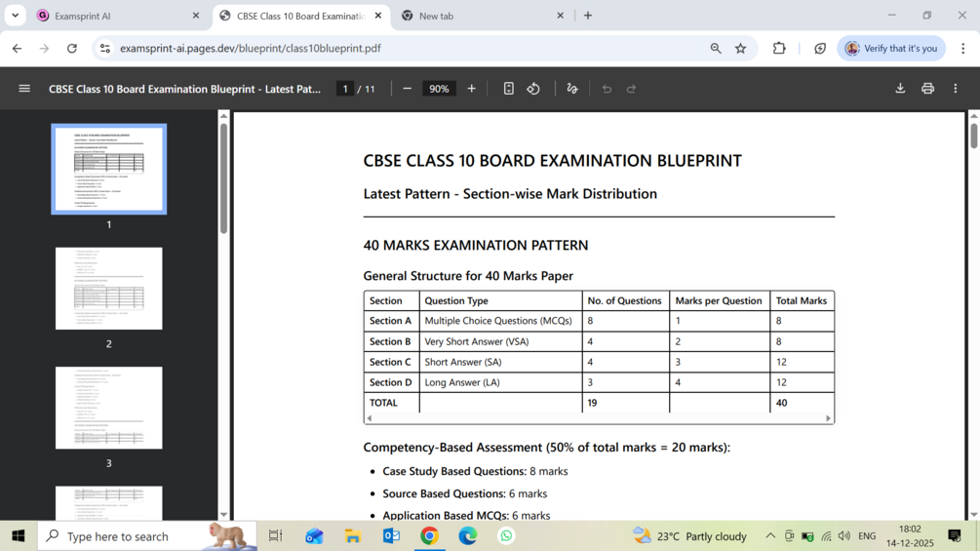Open the PDF viewer more actions menu
The image size is (980, 551).
click(955, 89)
